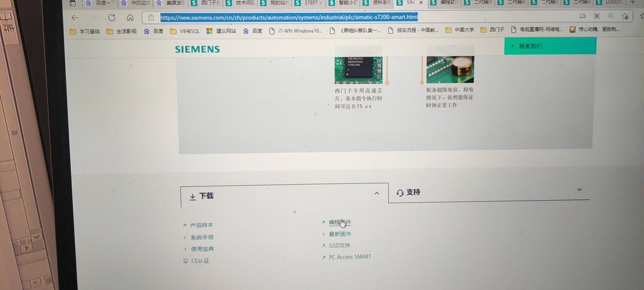Go back to the previous page
The width and height of the screenshot is (644, 290).
point(75,18)
